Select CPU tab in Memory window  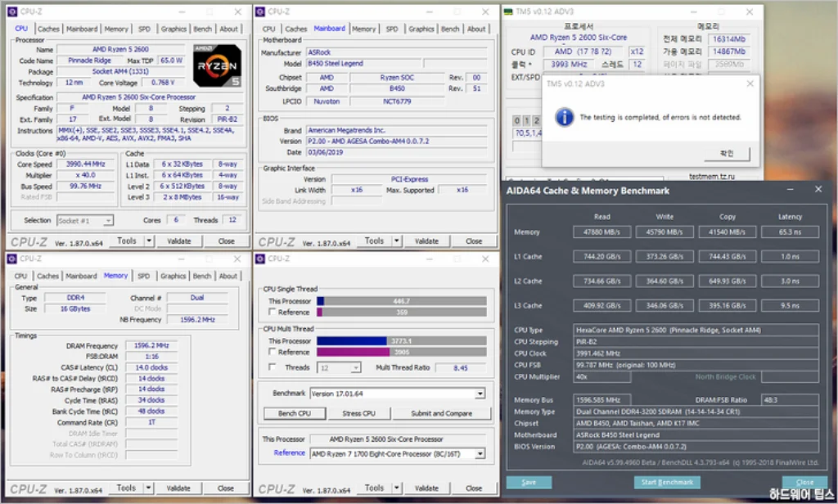20,276
